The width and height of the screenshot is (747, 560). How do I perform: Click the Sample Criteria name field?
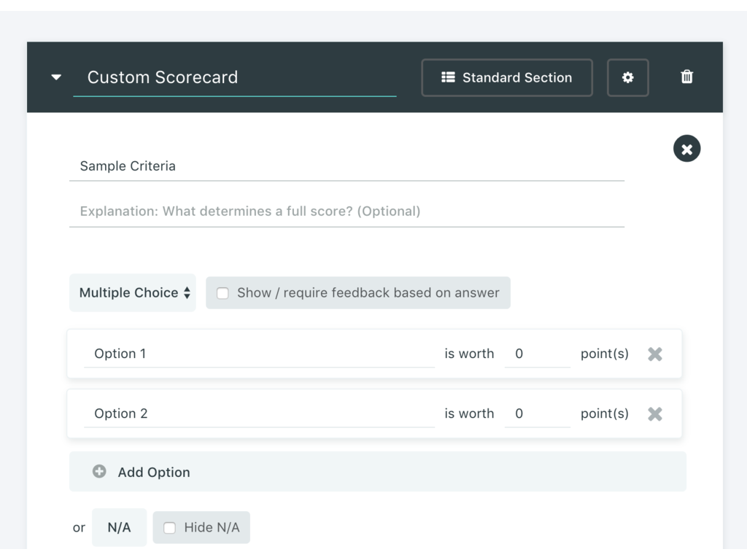pos(347,166)
